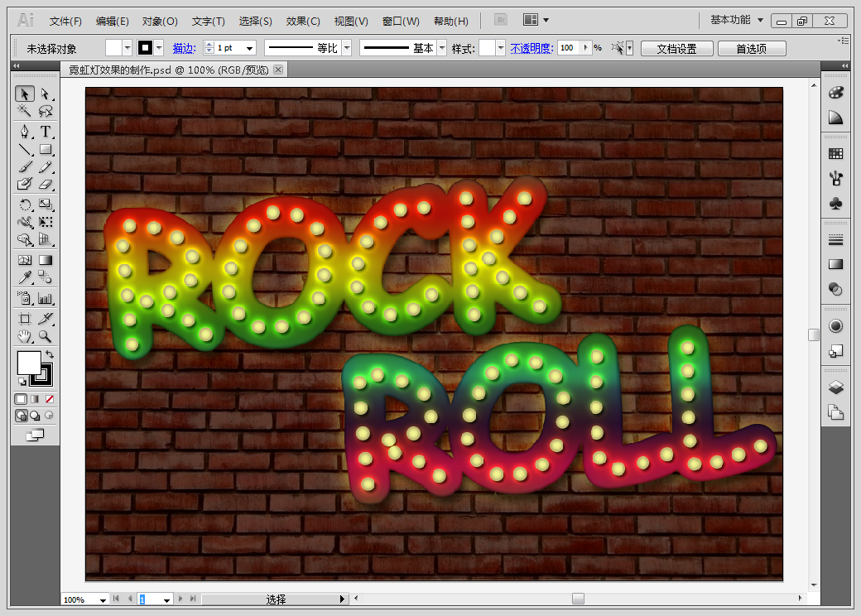
Task: Open the stroke color dropdown in control bar
Action: [x=159, y=48]
